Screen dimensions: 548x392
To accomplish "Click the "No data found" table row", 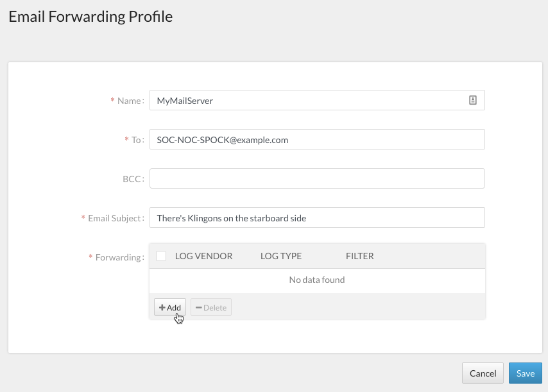I will 316,280.
